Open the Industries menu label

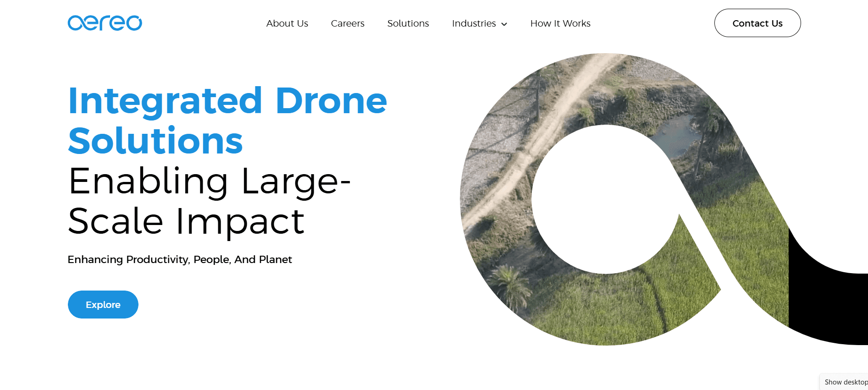click(474, 23)
